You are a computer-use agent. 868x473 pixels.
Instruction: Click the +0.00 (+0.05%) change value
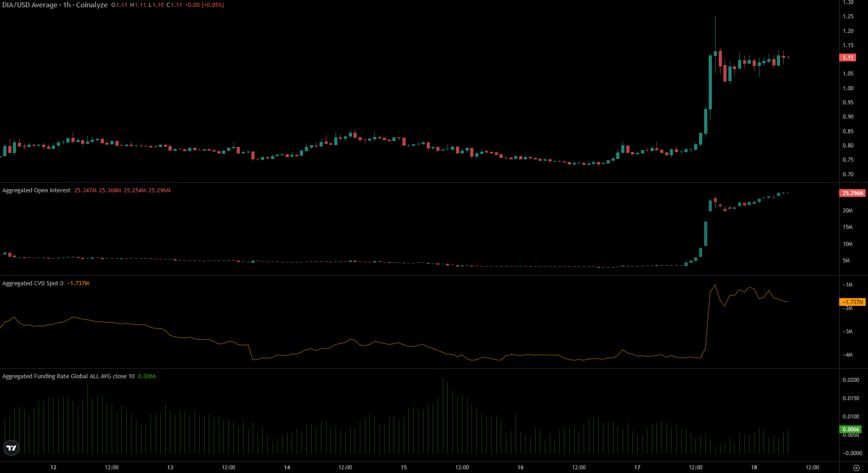coord(204,5)
